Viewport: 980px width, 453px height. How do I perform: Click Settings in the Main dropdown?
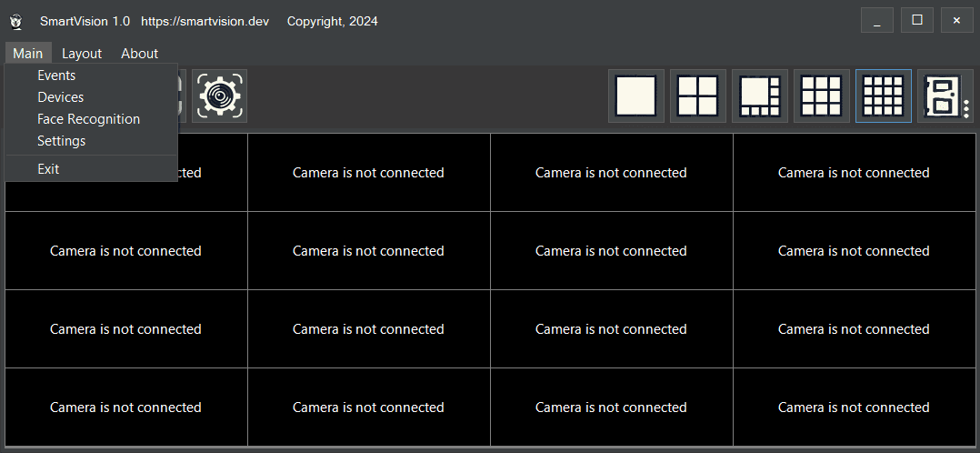click(61, 141)
